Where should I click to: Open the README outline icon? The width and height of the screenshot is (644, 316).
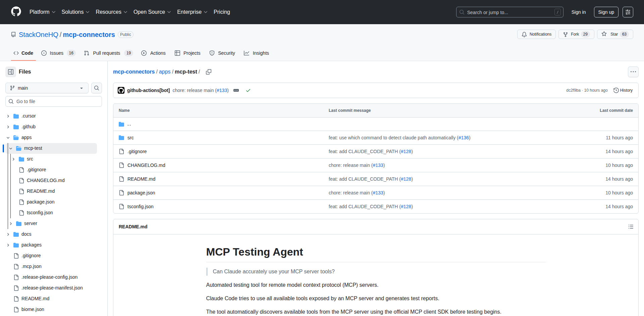click(x=631, y=227)
